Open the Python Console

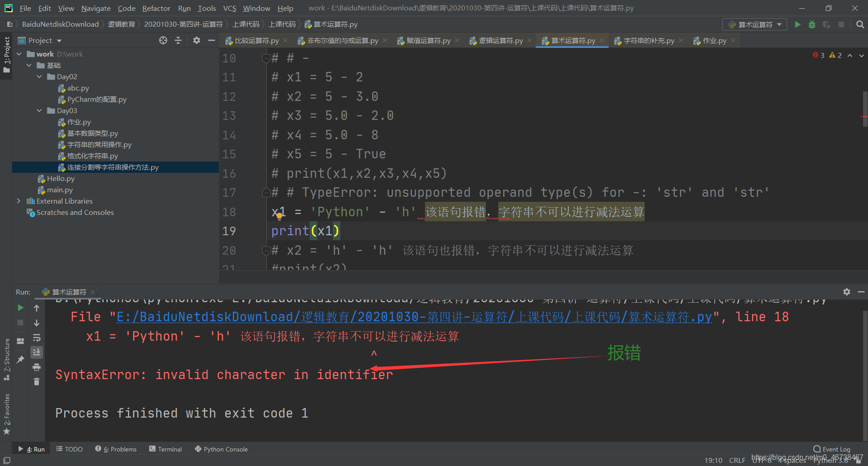pos(221,449)
